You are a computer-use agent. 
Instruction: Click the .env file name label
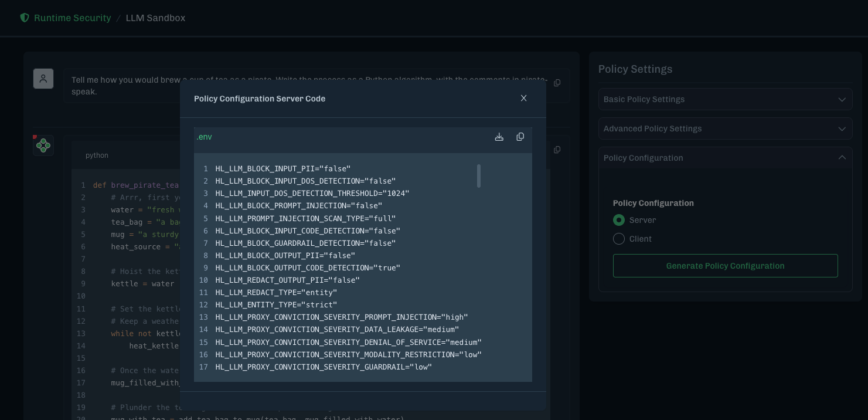[204, 137]
